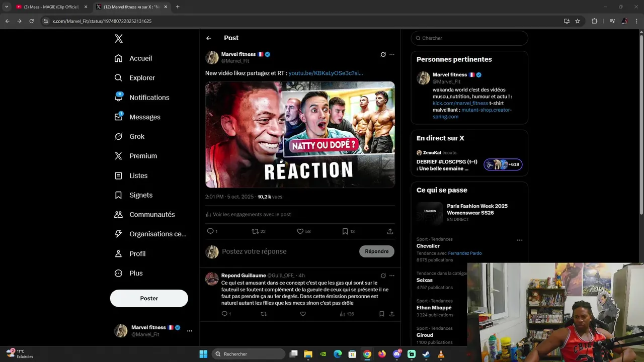Open Premium in the sidebar
The height and width of the screenshot is (362, 644).
click(x=136, y=156)
